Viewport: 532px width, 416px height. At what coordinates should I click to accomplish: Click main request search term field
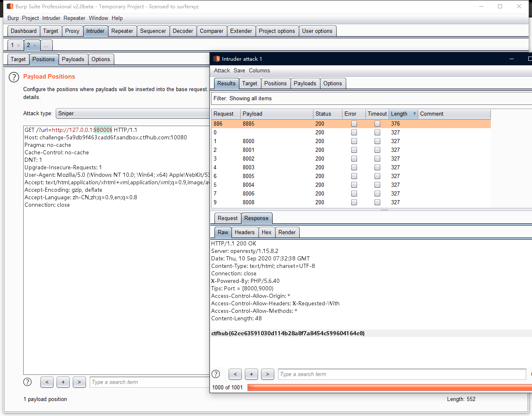(150, 382)
